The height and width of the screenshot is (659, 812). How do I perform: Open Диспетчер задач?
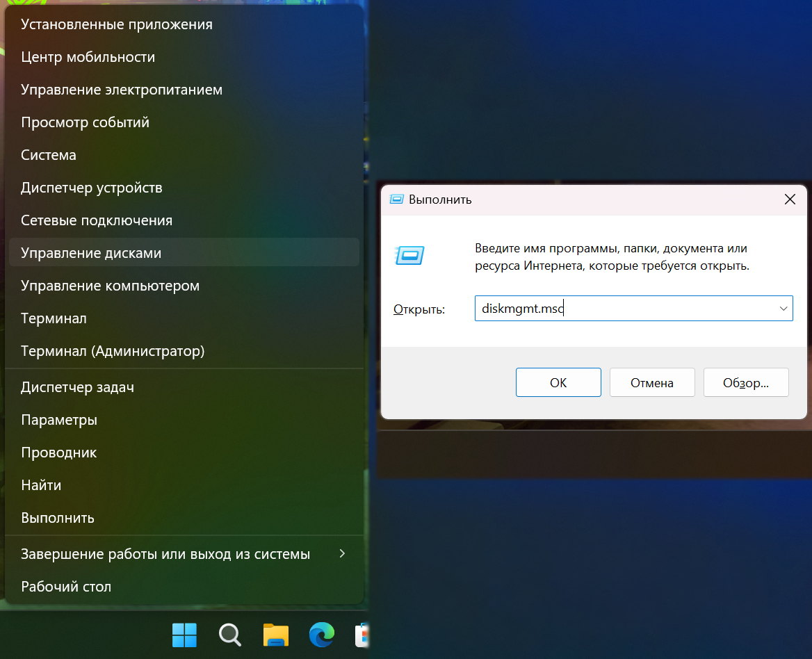tap(184, 387)
